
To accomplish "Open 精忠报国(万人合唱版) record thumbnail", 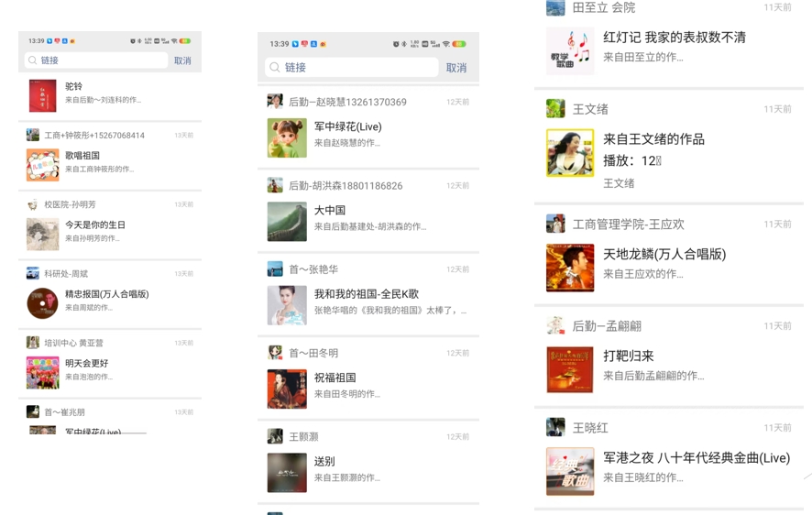I will (x=42, y=303).
